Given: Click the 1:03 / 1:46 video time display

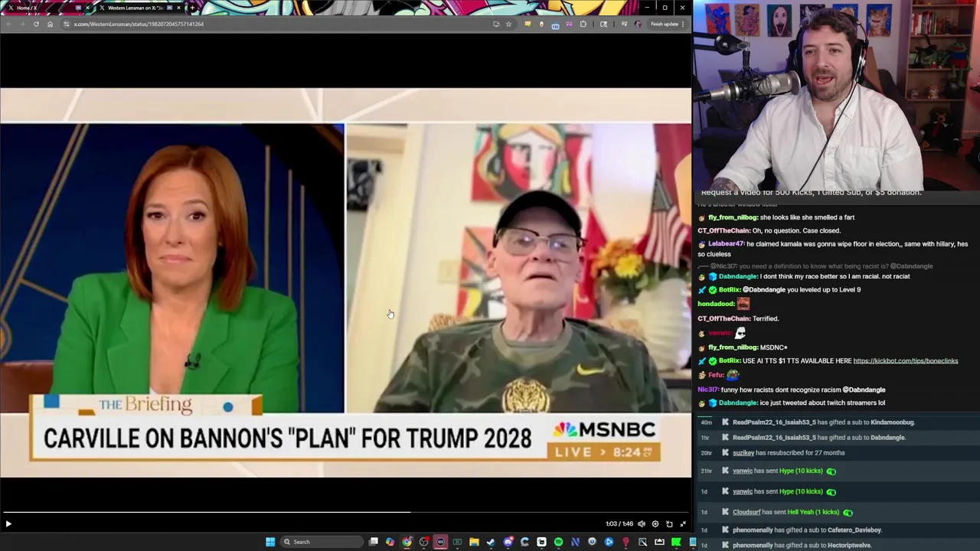Looking at the screenshot, I should click(619, 524).
